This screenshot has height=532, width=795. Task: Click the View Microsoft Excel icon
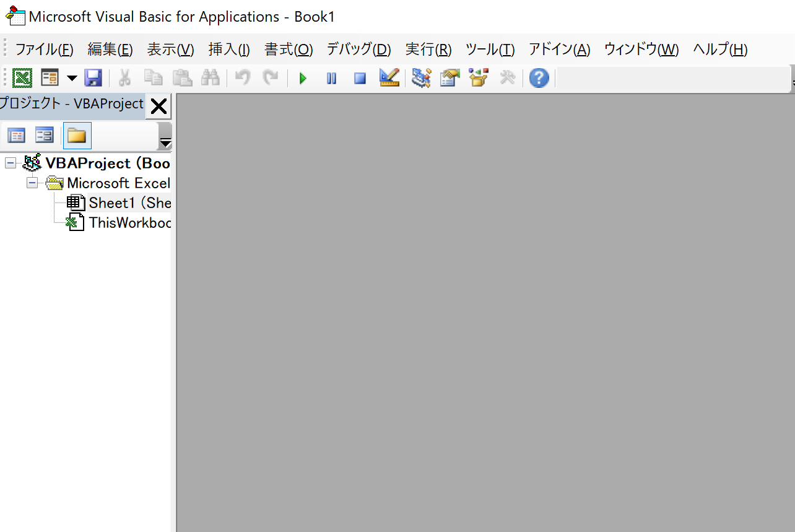(x=22, y=78)
